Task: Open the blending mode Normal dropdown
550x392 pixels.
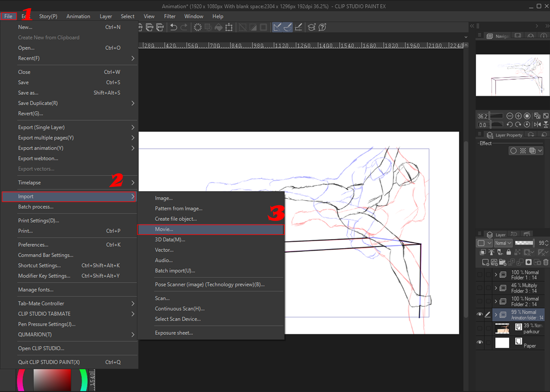Action: click(x=503, y=243)
